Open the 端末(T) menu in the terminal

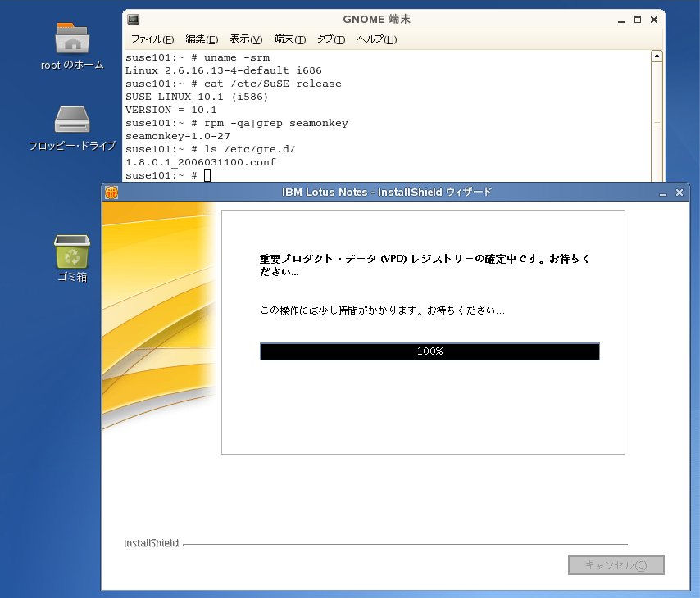pyautogui.click(x=290, y=39)
